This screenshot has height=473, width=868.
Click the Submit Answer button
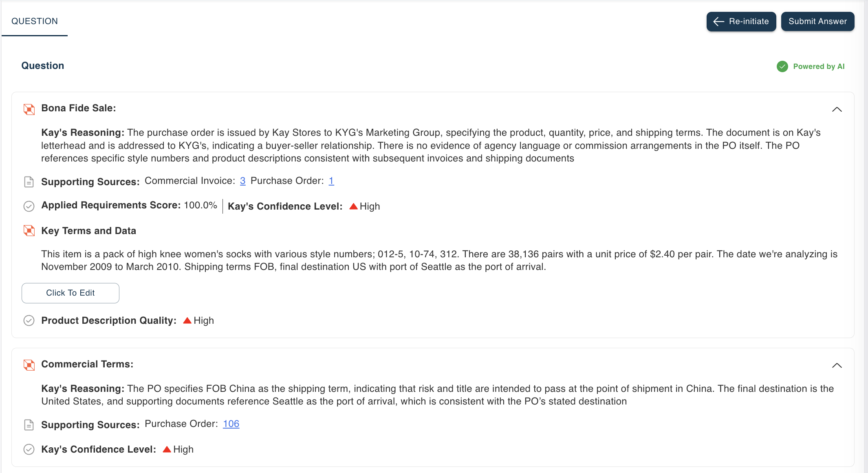(817, 21)
